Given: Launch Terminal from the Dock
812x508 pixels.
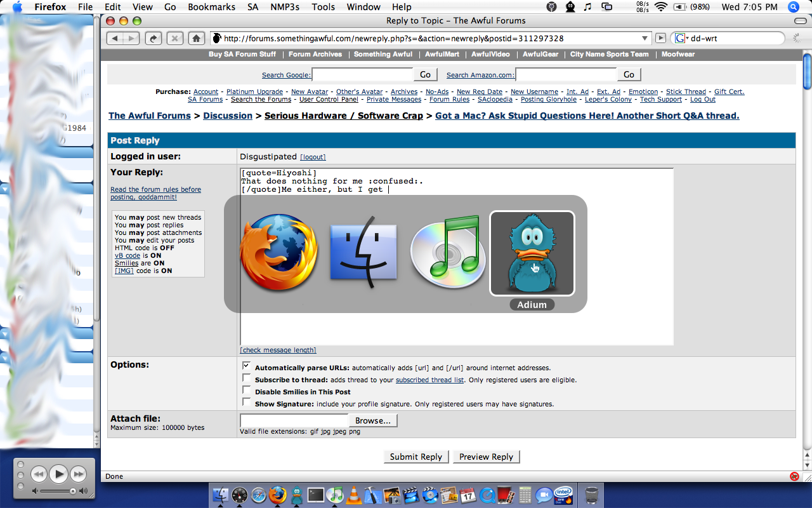Looking at the screenshot, I should click(315, 495).
